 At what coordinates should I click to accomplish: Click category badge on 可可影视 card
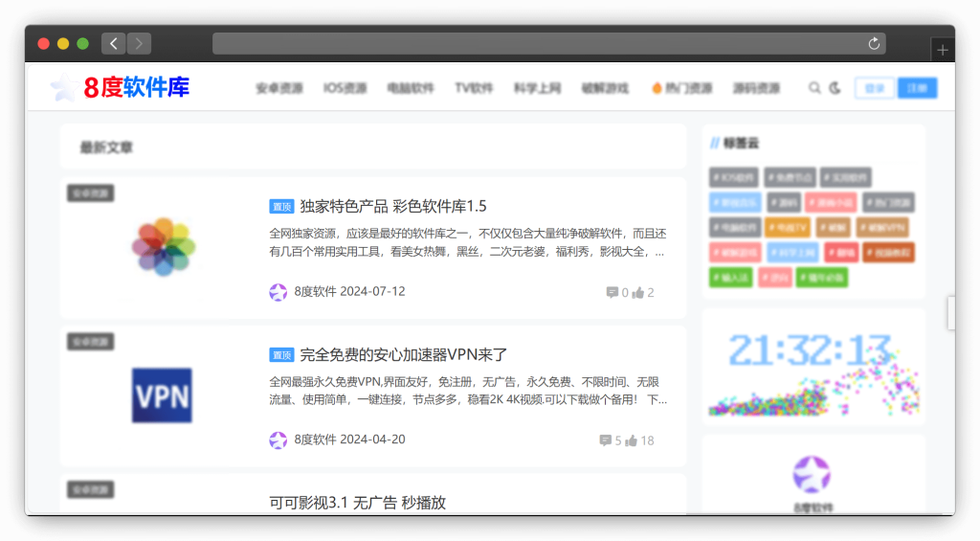pyautogui.click(x=91, y=489)
